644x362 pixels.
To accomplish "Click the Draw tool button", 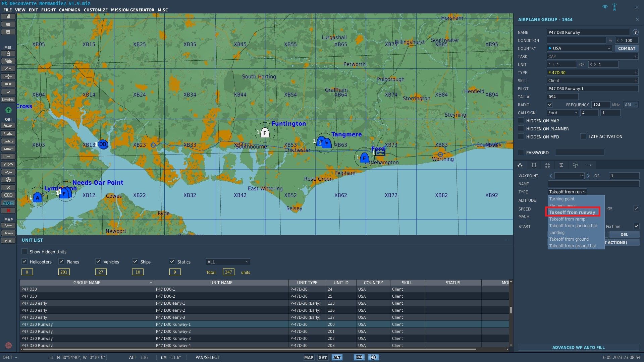I will [8, 233].
